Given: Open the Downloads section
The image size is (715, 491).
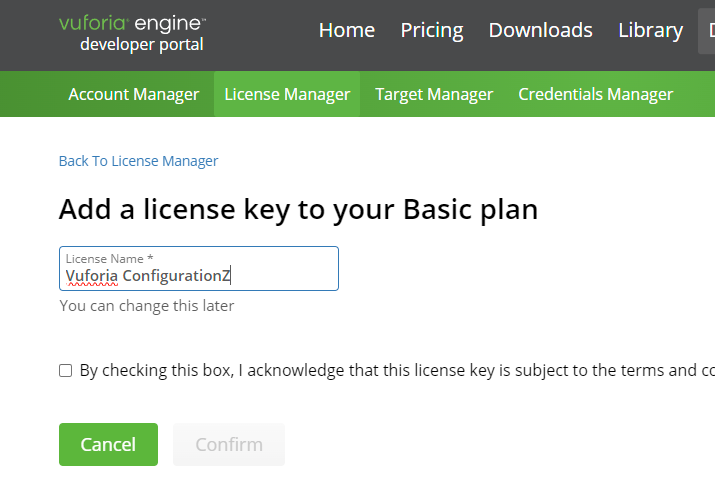Looking at the screenshot, I should 540,31.
